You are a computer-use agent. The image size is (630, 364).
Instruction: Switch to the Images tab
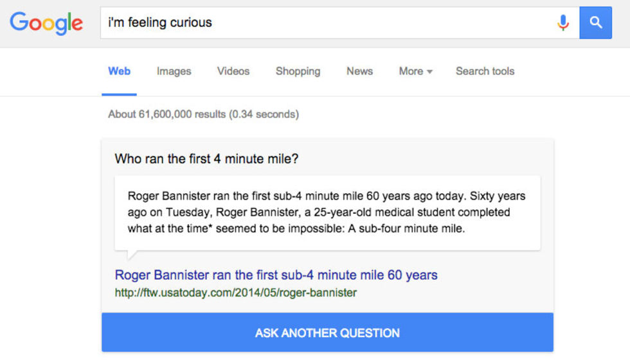[x=174, y=71]
